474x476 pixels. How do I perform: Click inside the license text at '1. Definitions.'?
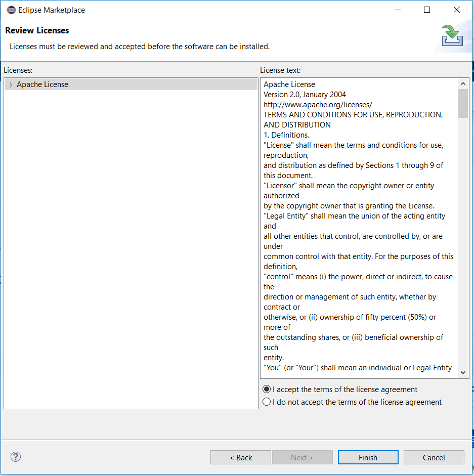click(x=286, y=135)
